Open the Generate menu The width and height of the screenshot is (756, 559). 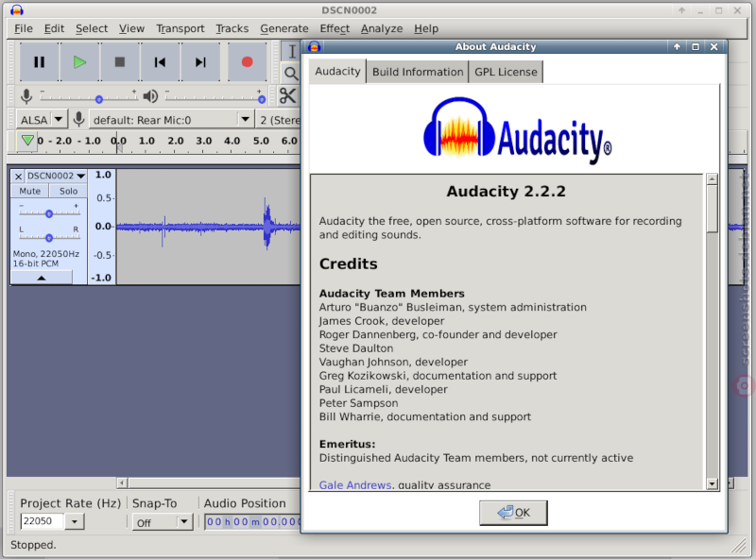pyautogui.click(x=284, y=29)
